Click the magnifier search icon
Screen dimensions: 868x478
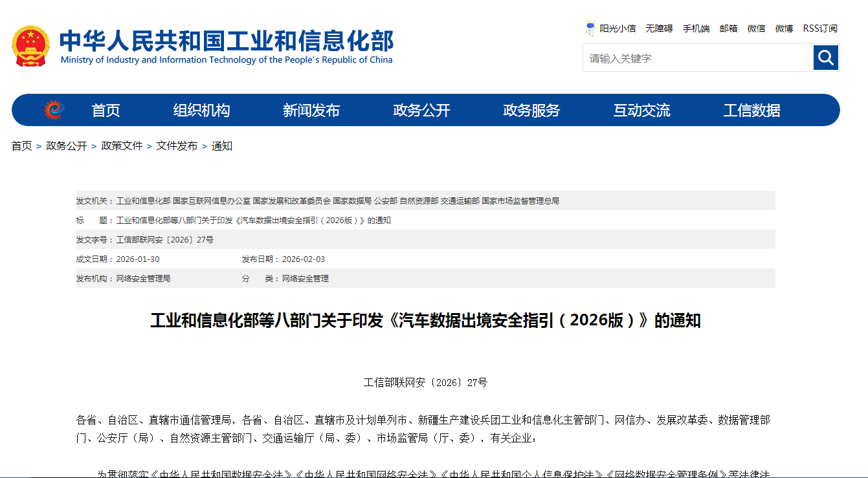(825, 58)
